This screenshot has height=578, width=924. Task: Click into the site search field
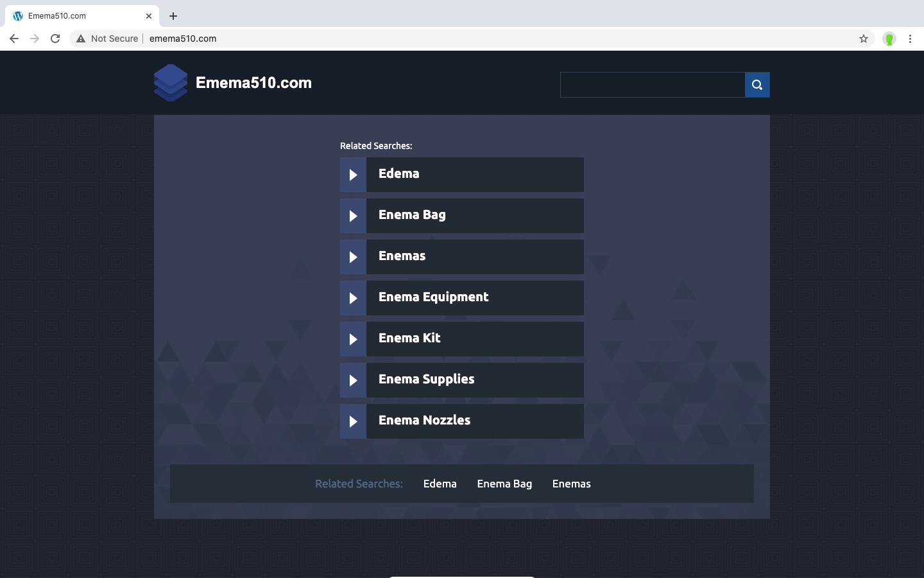[x=652, y=85]
